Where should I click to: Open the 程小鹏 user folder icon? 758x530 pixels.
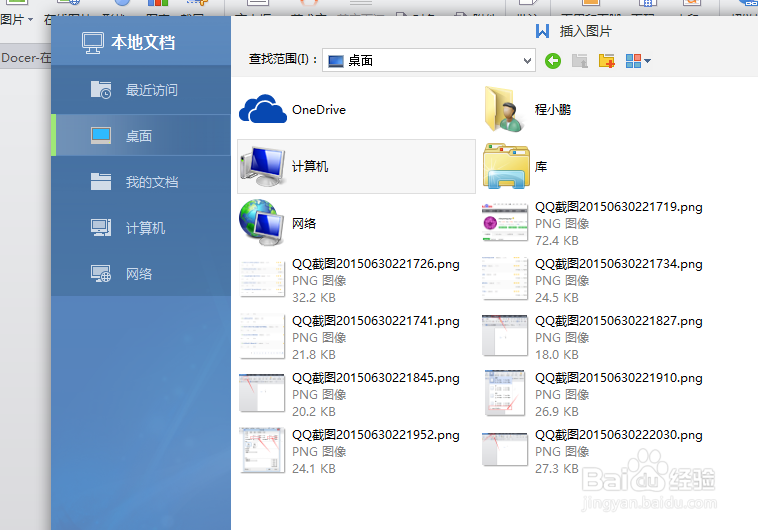click(504, 109)
